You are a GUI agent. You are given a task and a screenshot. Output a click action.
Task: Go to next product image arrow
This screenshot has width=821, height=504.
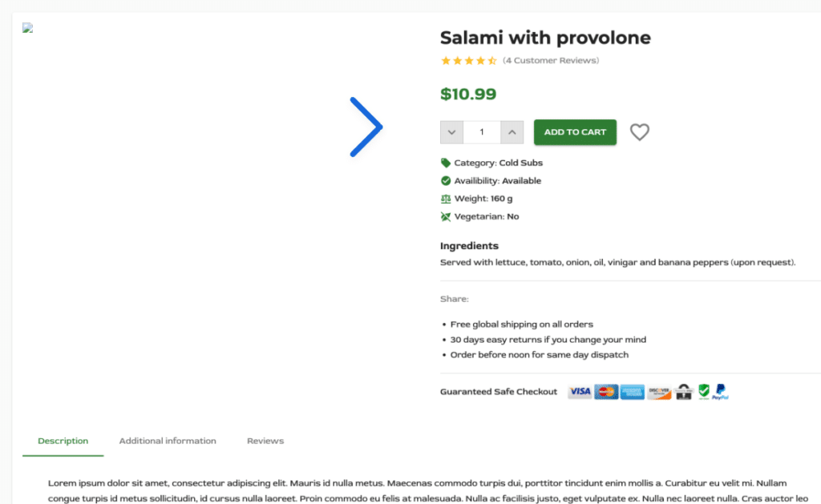[366, 127]
